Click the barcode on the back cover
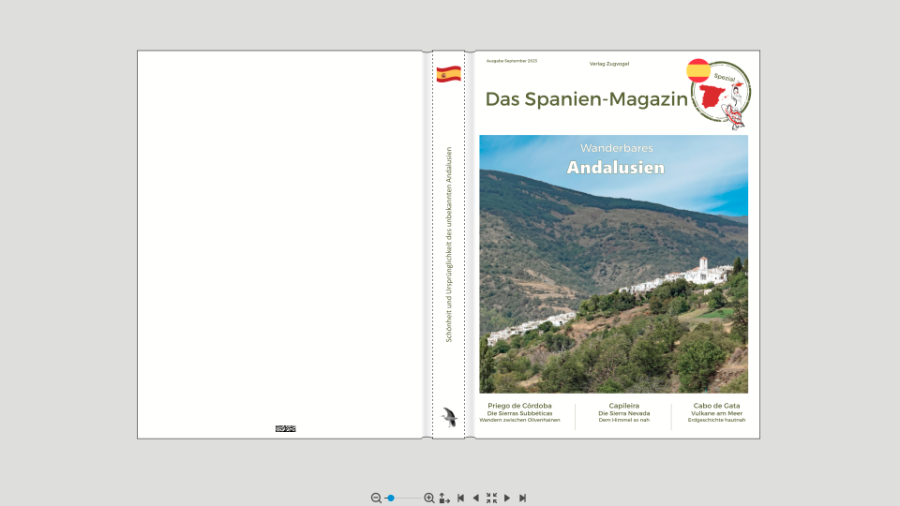The height and width of the screenshot is (506, 900). tap(285, 429)
